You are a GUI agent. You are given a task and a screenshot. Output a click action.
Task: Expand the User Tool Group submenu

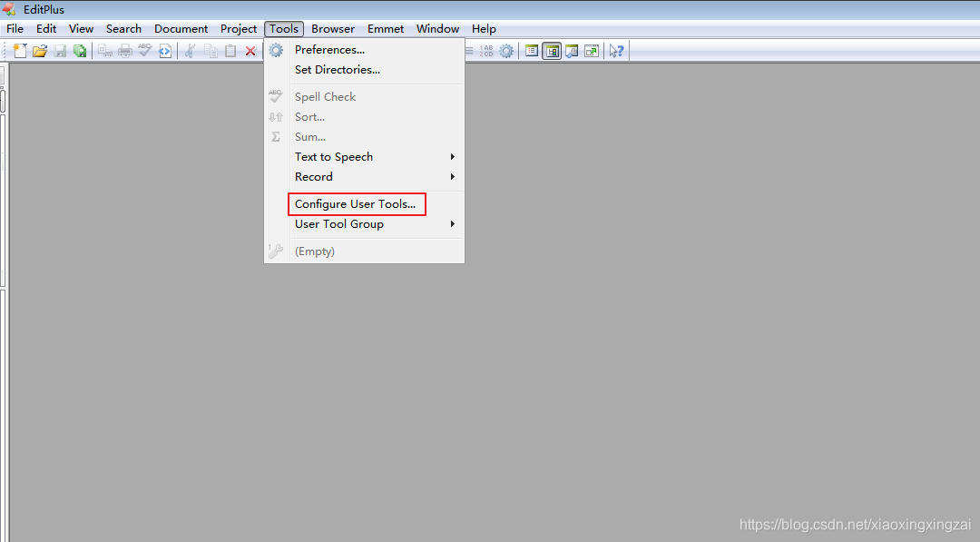click(x=365, y=224)
